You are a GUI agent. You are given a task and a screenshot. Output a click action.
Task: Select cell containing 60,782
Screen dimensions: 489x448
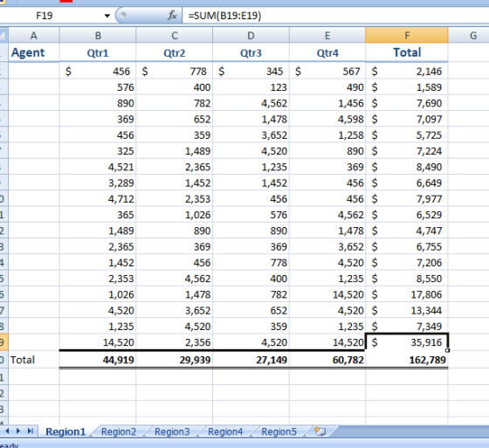tap(327, 360)
